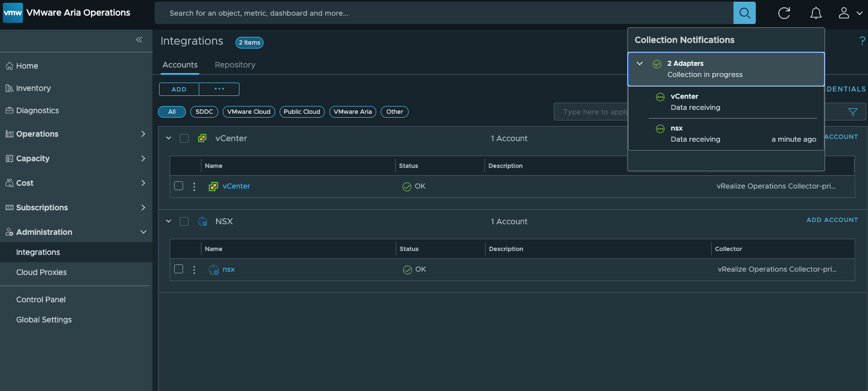Click 'a minute ago' on the nsx notification

click(794, 139)
